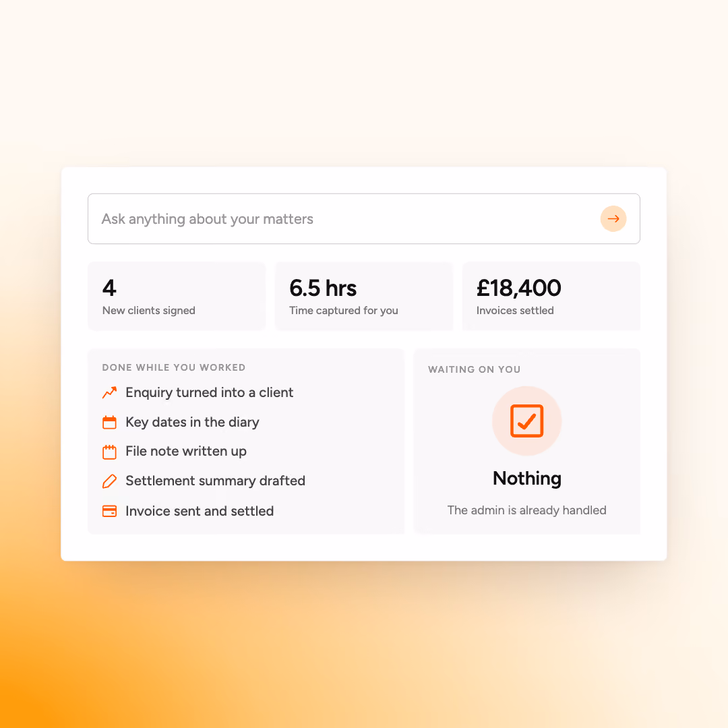Open the Invoices settled card
728x728 pixels.
pyautogui.click(x=551, y=296)
